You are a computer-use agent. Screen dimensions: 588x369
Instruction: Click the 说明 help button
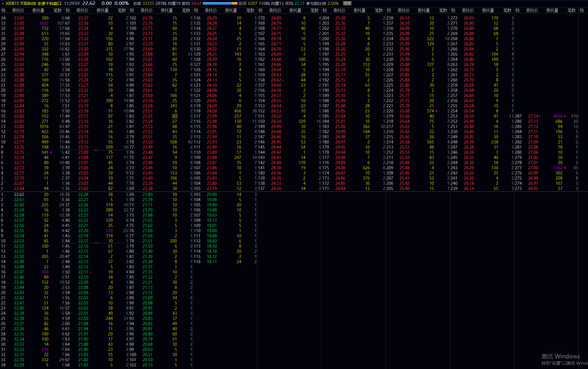tap(347, 3)
